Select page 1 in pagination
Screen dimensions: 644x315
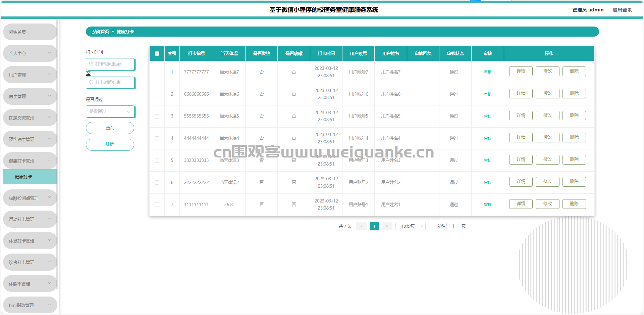click(x=374, y=226)
